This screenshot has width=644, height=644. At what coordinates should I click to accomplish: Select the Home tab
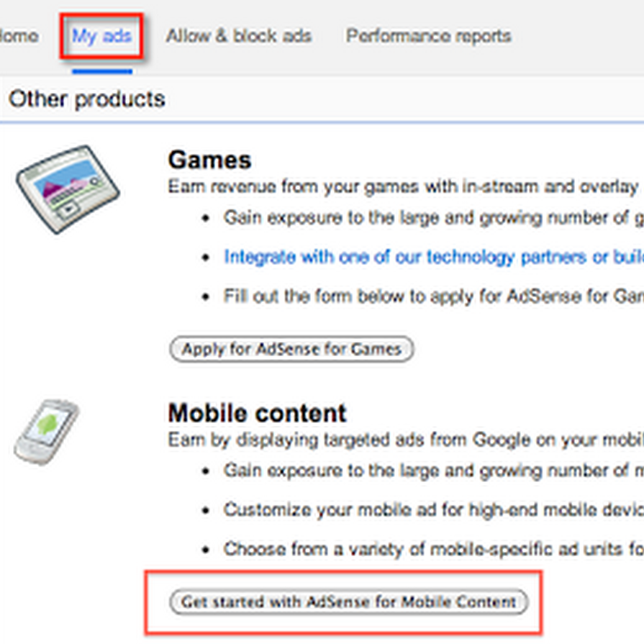(19, 36)
